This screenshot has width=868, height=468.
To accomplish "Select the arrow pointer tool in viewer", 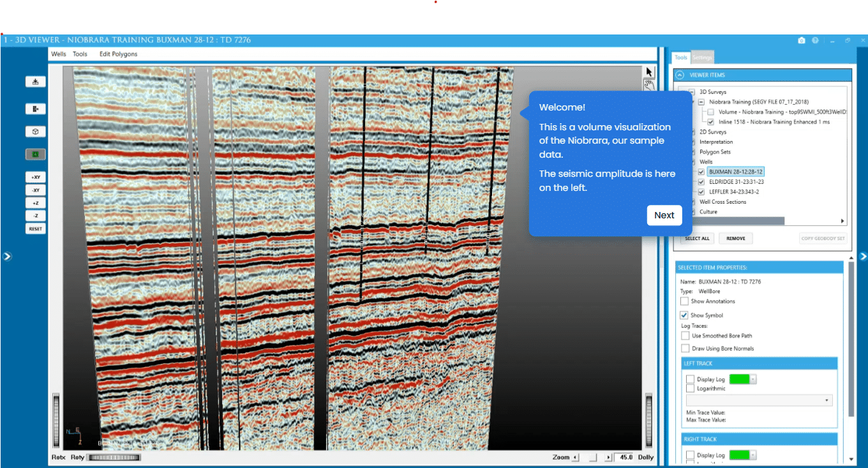I will (649, 72).
